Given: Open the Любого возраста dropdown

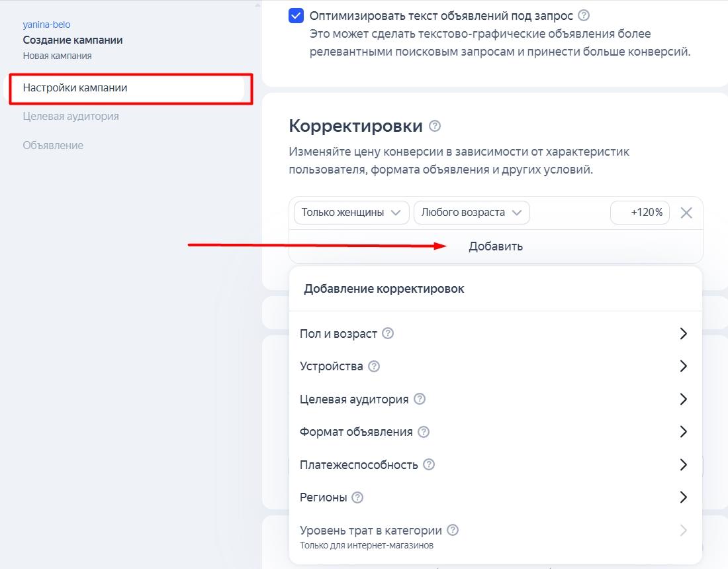Looking at the screenshot, I should coord(471,212).
